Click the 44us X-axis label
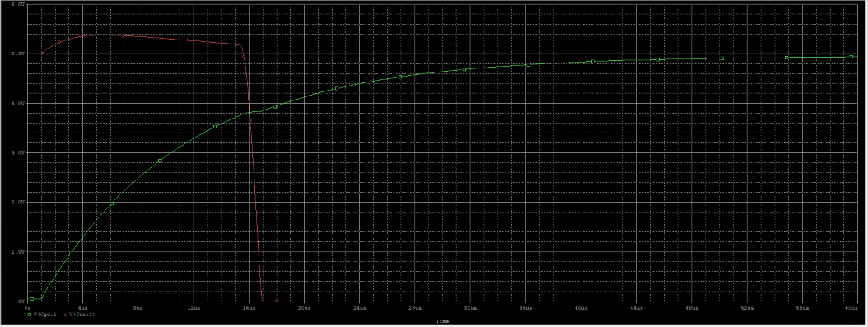The height and width of the screenshot is (327, 868). [636, 307]
